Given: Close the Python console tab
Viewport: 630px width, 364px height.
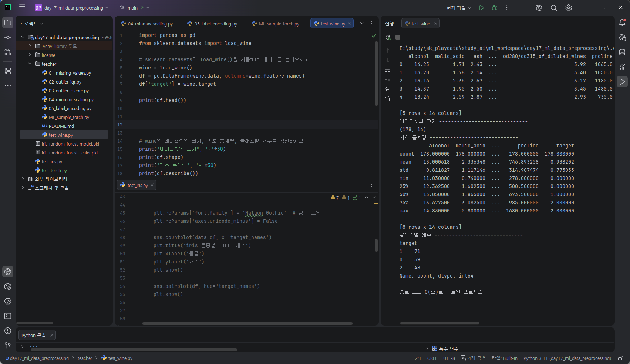Looking at the screenshot, I should coord(52,335).
